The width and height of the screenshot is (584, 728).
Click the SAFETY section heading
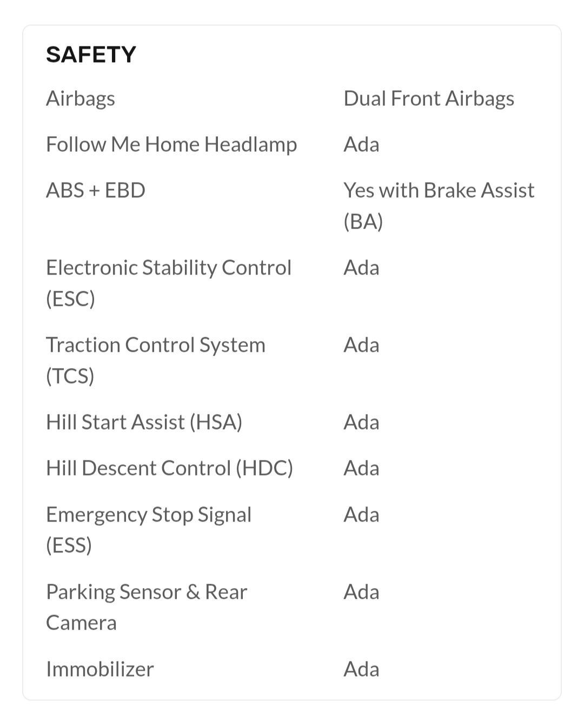coord(91,55)
